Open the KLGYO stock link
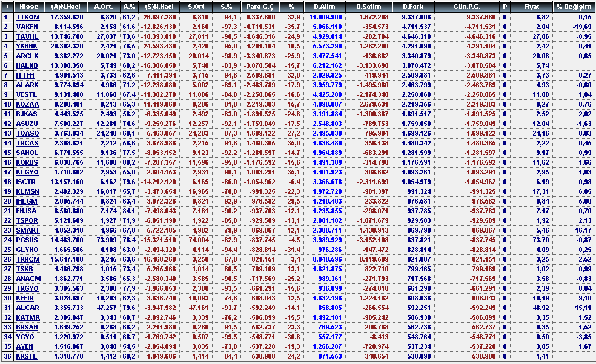 pyautogui.click(x=27, y=173)
